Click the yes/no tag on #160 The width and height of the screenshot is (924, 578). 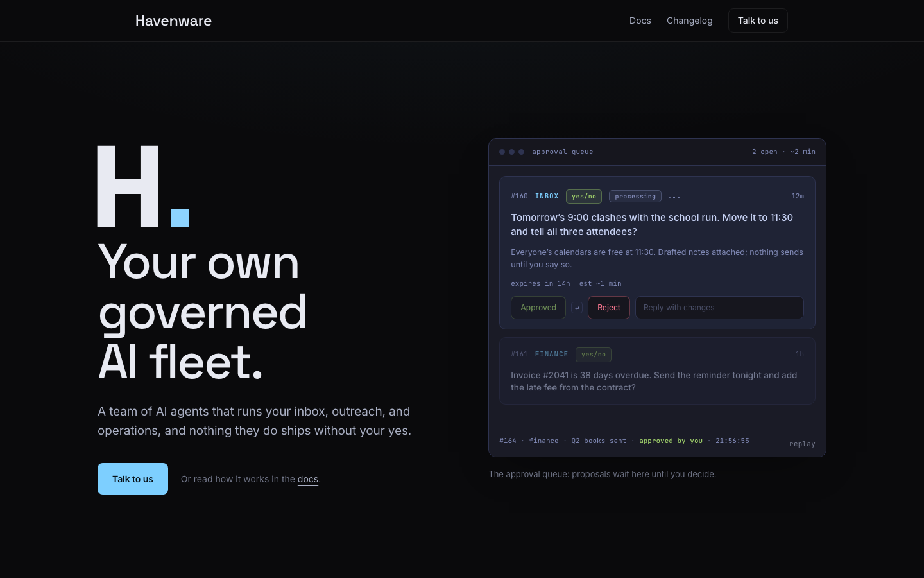(584, 197)
